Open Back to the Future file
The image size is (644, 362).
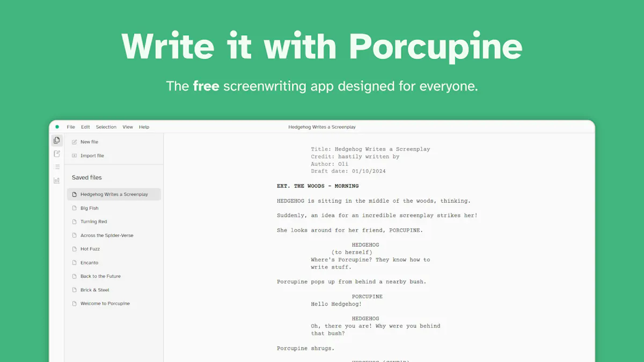click(x=114, y=276)
